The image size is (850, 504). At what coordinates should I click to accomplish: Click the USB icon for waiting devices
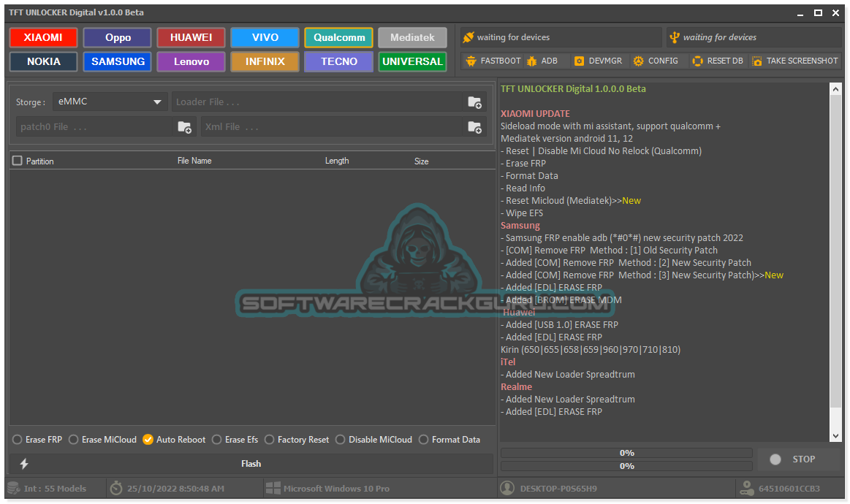675,37
